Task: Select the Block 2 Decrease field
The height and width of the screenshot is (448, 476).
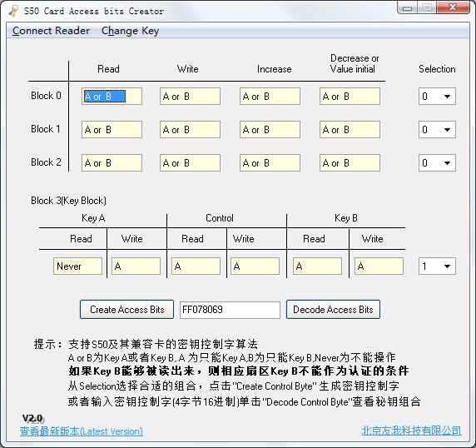Action: 350,163
